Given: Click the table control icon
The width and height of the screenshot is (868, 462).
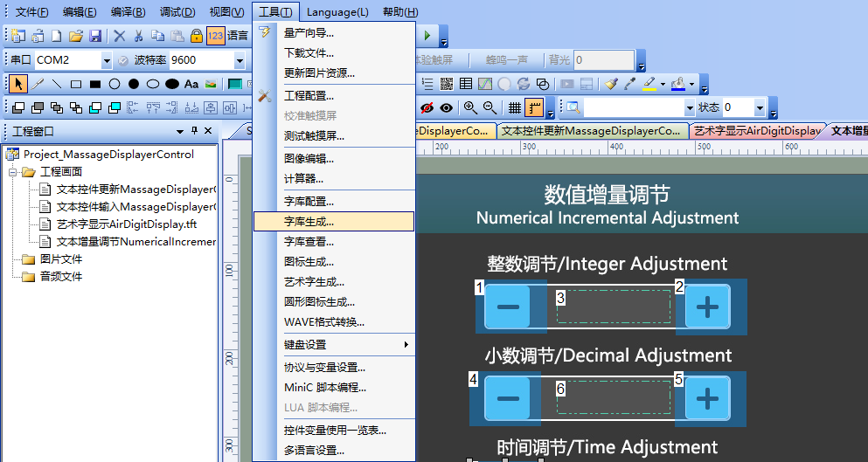Looking at the screenshot, I should [x=466, y=84].
